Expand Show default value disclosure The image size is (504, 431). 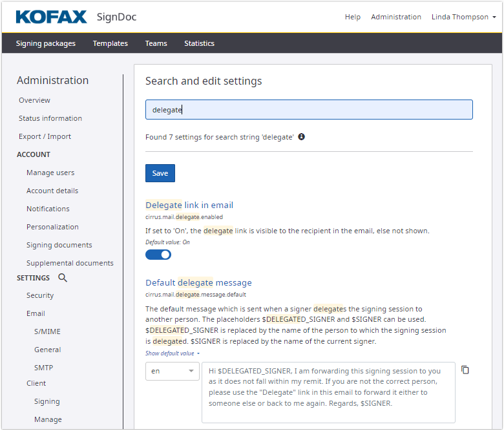tap(172, 353)
